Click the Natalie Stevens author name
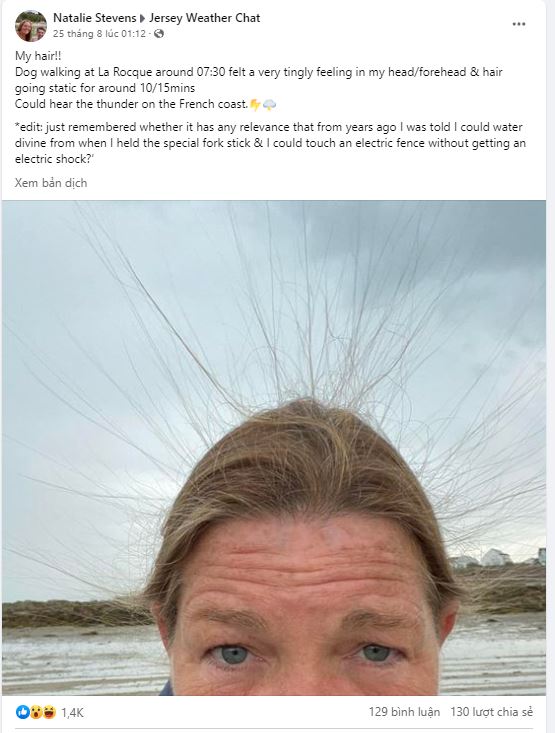Viewport: 555px width, 733px height. tap(94, 18)
